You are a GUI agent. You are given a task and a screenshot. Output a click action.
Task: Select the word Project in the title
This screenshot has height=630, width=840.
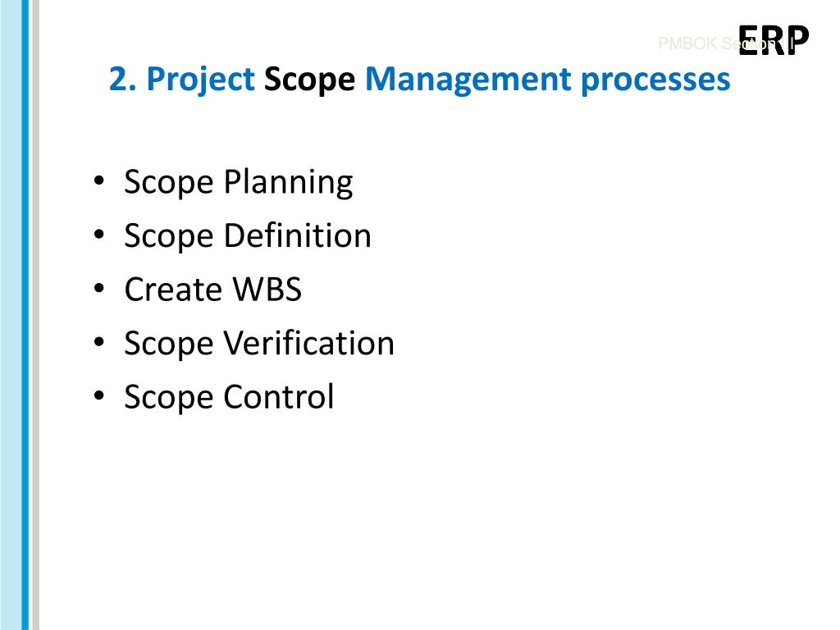pos(200,80)
